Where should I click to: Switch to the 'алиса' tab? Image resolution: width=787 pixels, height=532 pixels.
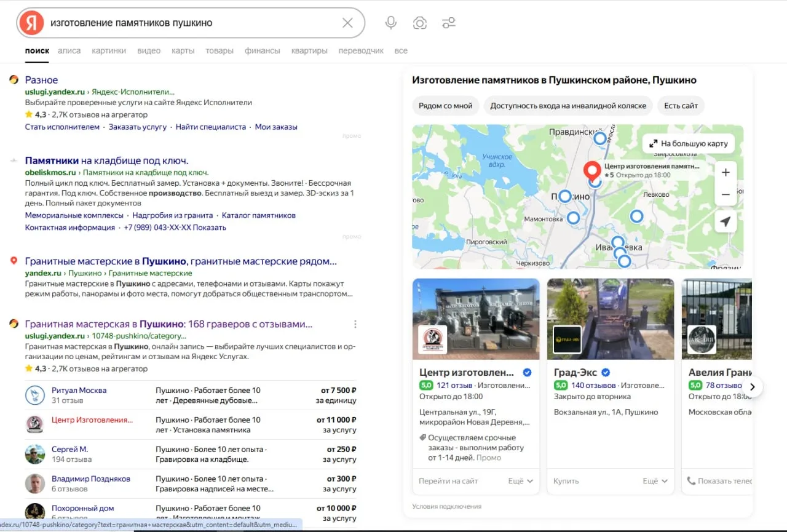(x=69, y=50)
